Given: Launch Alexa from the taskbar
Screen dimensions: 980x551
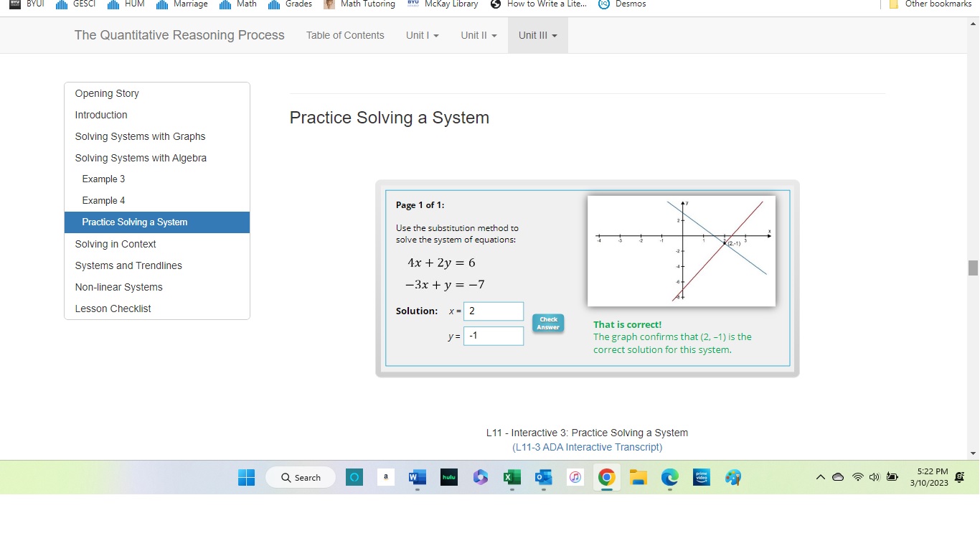Looking at the screenshot, I should [354, 478].
